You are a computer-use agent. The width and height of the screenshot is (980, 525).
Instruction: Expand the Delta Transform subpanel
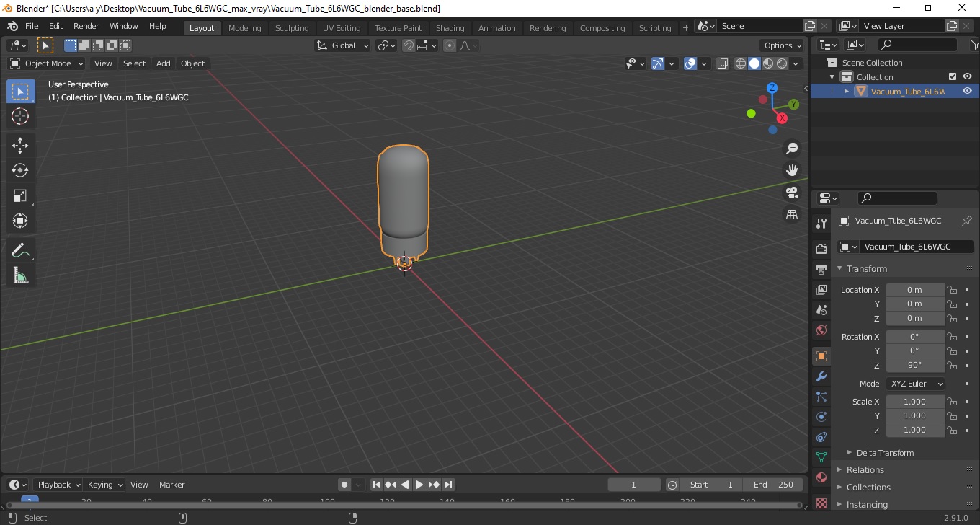tap(885, 453)
